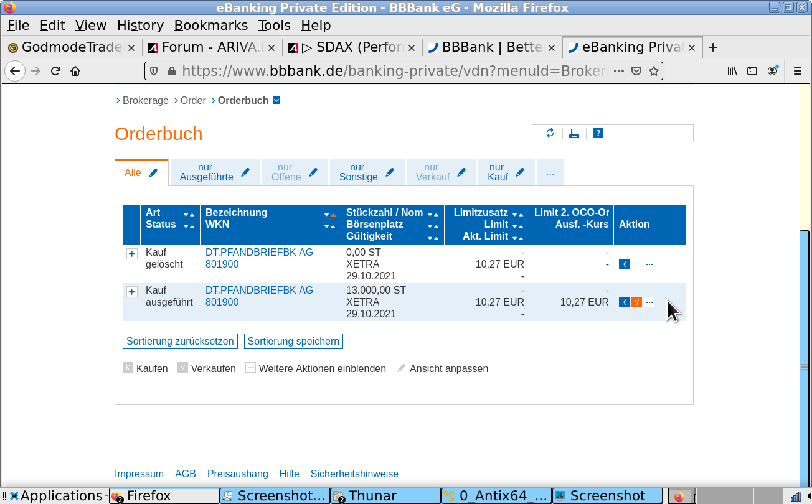Sort by Stückzahl / Nom column arrows
The width and height of the screenshot is (812, 504).
433,215
